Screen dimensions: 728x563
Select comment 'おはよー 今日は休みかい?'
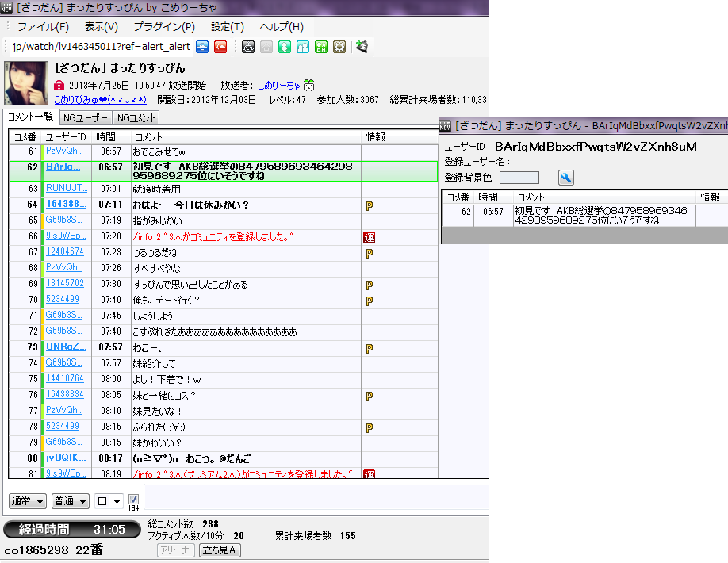(x=223, y=205)
